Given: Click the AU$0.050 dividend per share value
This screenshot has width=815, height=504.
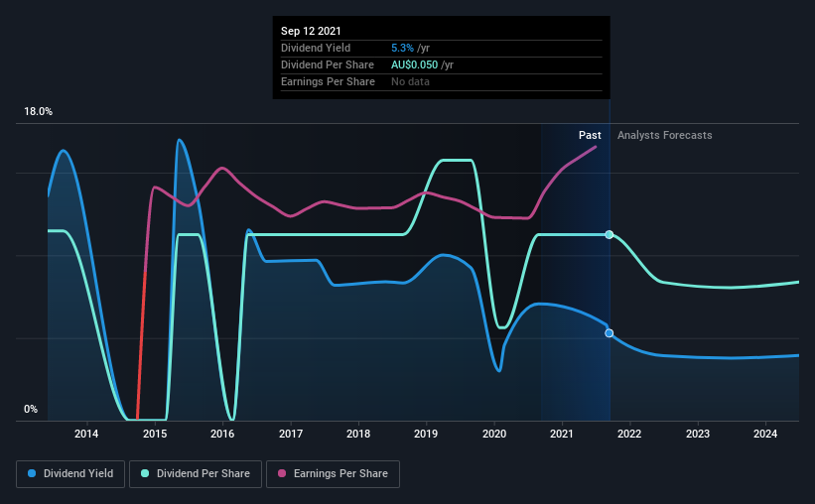Looking at the screenshot, I should click(414, 64).
